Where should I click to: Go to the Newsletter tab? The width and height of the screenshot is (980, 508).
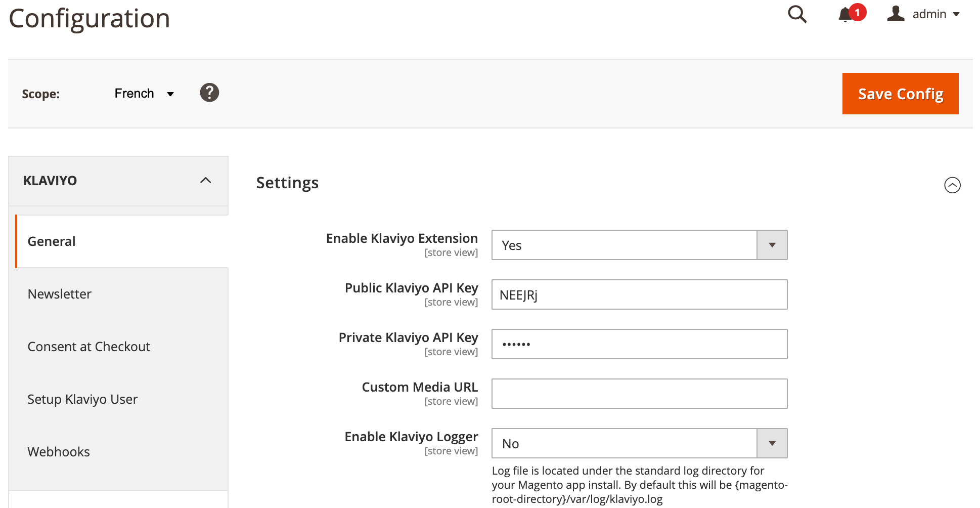tap(60, 294)
